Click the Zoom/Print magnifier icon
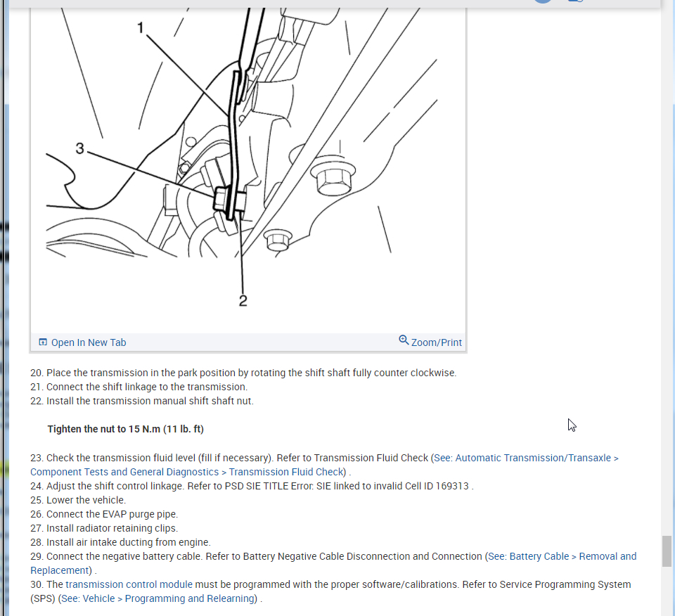The image size is (675, 616). click(x=404, y=340)
